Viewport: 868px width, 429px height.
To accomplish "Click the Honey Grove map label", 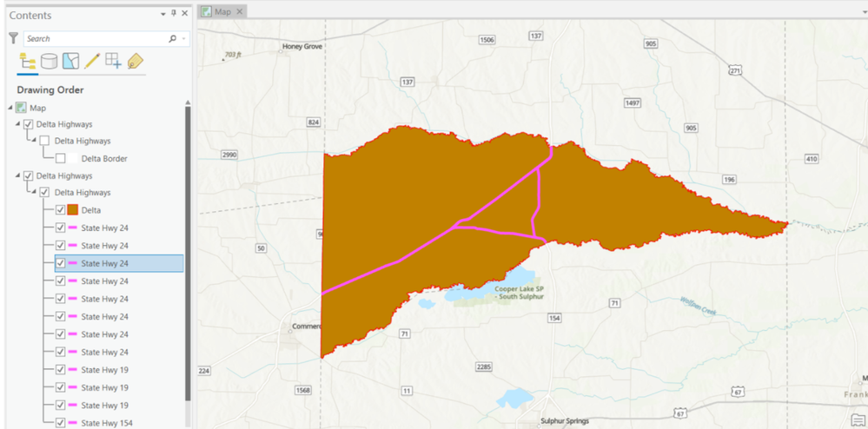I will [302, 47].
